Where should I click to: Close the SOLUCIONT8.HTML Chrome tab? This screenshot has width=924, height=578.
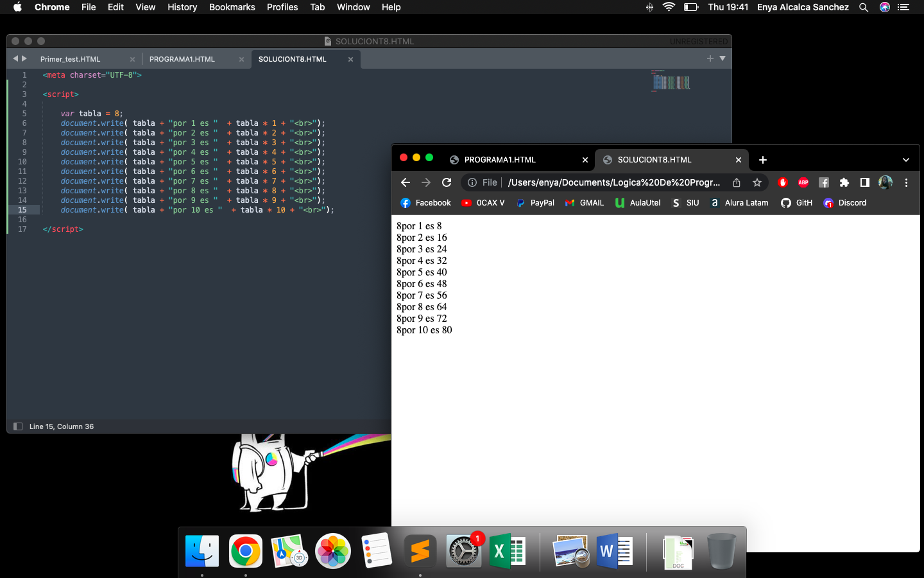(739, 160)
